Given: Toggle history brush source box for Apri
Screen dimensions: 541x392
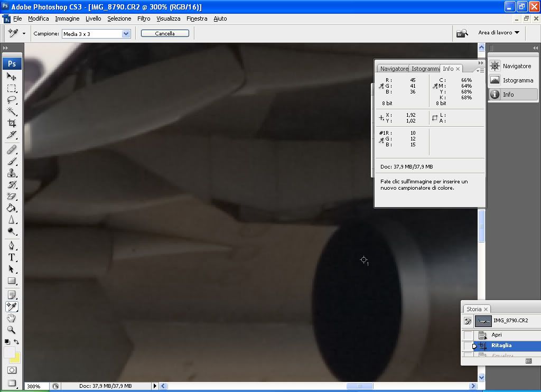Looking at the screenshot, I should coord(468,335).
